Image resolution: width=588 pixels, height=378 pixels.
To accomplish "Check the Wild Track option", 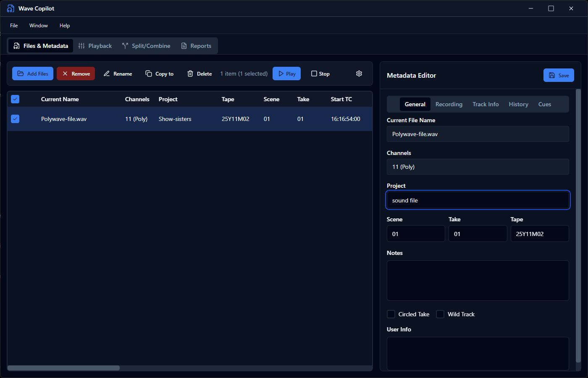I will (440, 314).
